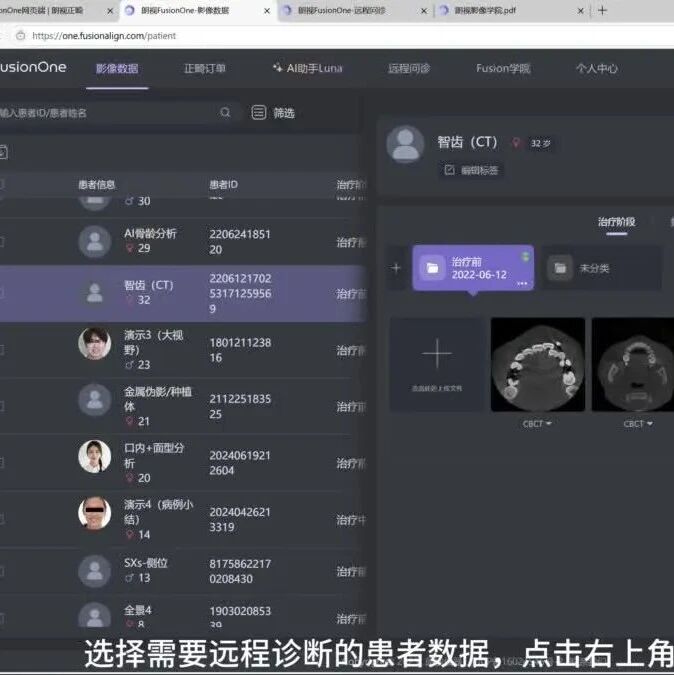674x675 pixels.
Task: Select the 治疗阶段 tab in detail panel
Action: click(616, 222)
